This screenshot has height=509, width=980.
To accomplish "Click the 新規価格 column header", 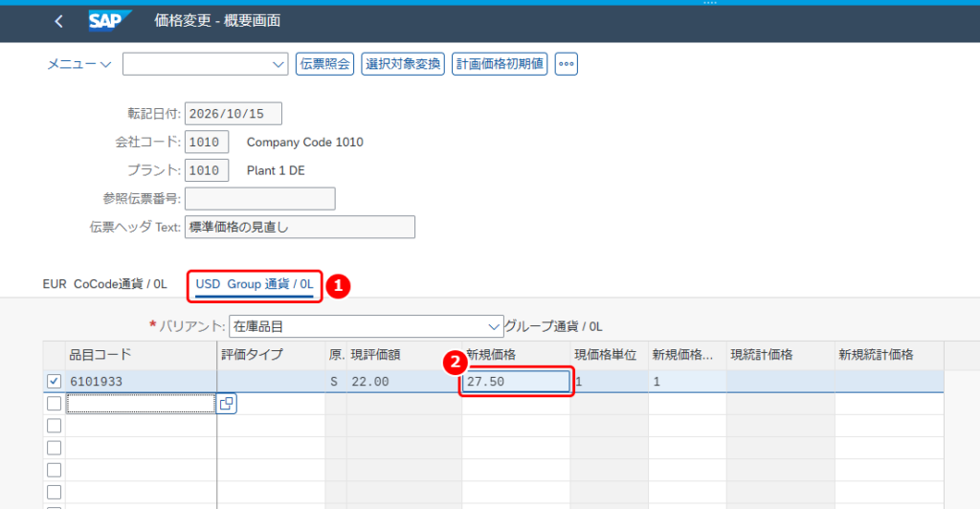I will [516, 355].
